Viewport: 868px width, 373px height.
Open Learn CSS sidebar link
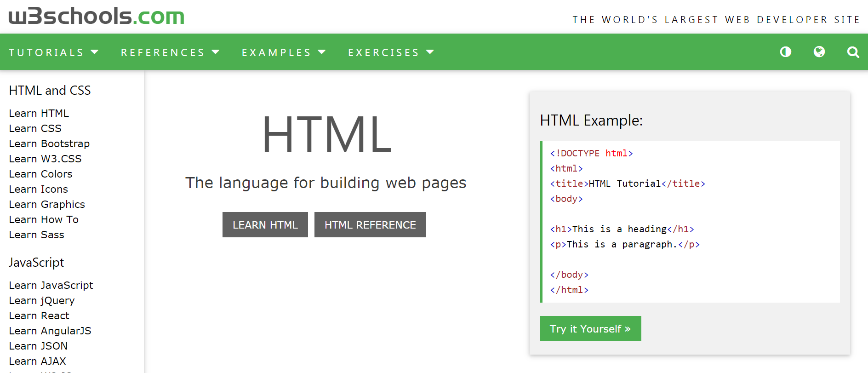35,128
